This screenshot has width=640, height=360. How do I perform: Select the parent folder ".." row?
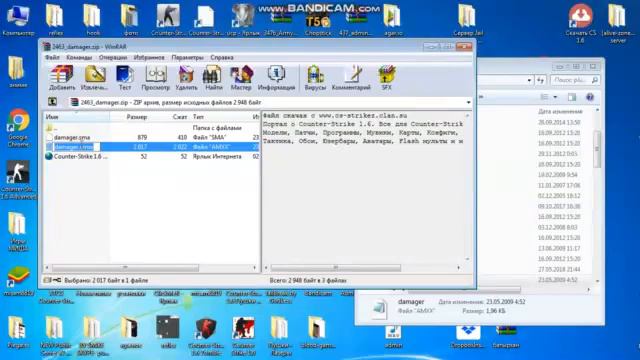pyautogui.click(x=151, y=128)
